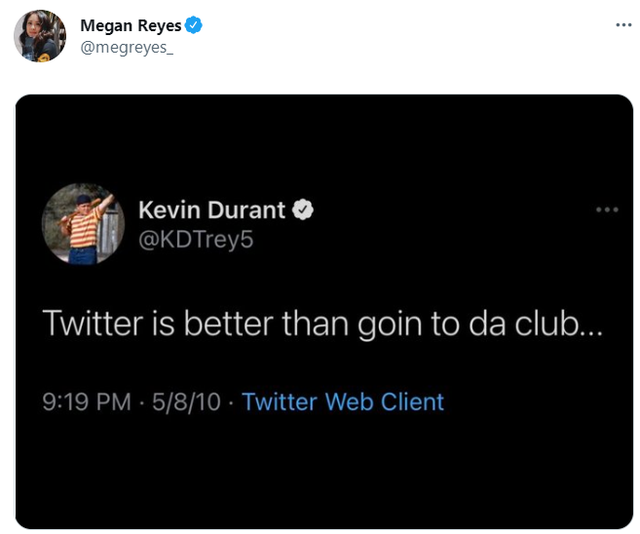Open the @megreyes_ handle
Viewport: 640px width, 534px height.
click(126, 47)
